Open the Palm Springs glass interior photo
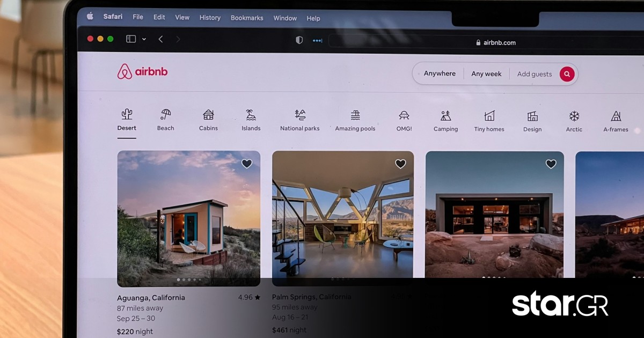 [343, 218]
